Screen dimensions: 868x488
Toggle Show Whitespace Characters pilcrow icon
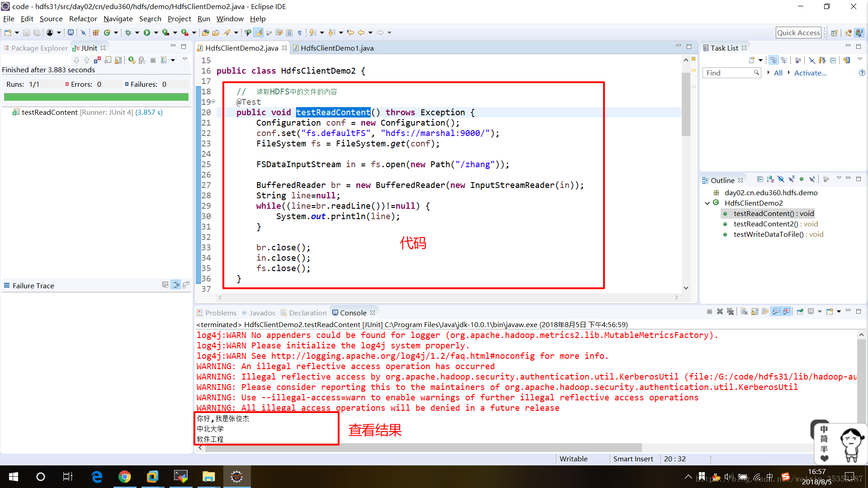tap(299, 33)
